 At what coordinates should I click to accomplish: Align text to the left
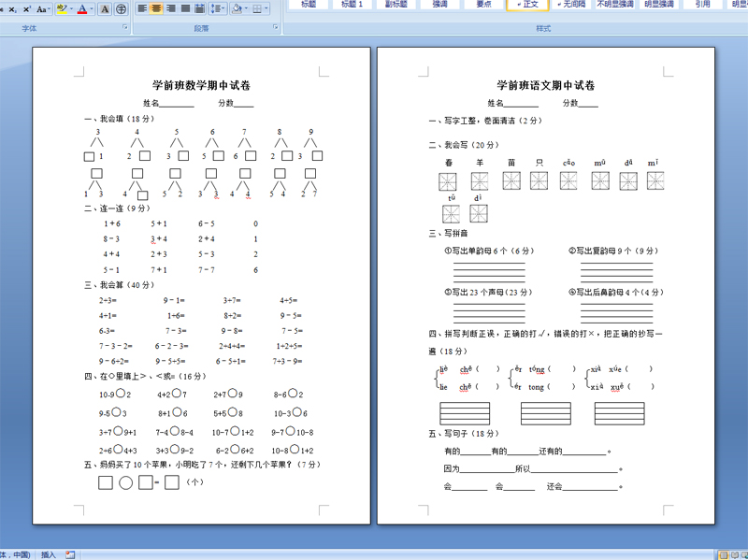pyautogui.click(x=142, y=8)
